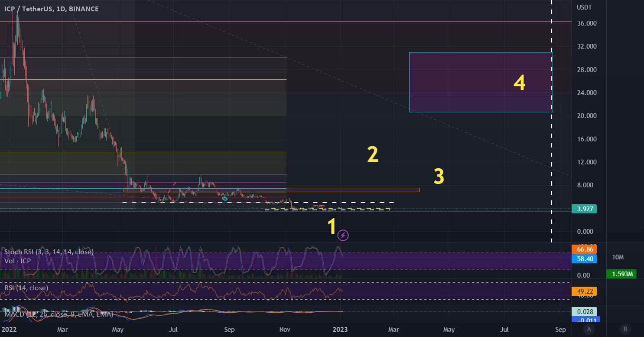Click the 10M volume scale label
644x337 pixels.
[618, 257]
